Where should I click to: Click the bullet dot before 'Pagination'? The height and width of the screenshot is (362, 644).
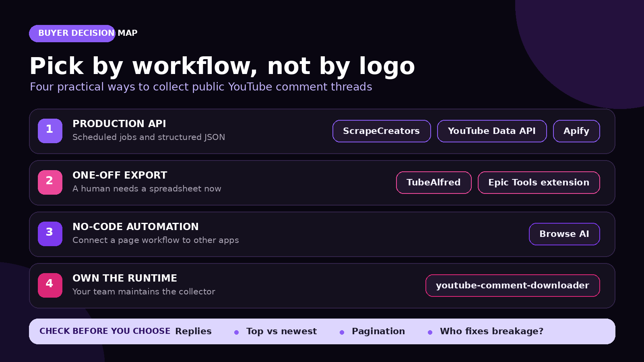coord(342,332)
